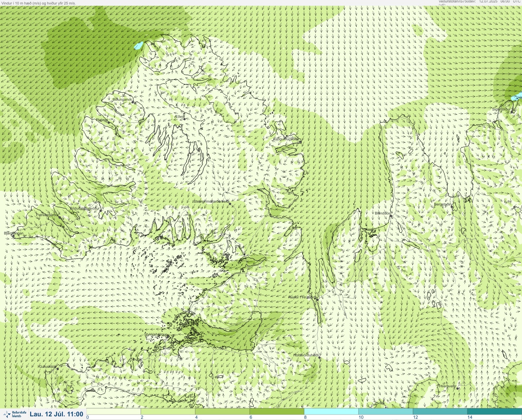Select the above 14 m/s teal legend color
The image size is (522, 420).
[x=494, y=411]
